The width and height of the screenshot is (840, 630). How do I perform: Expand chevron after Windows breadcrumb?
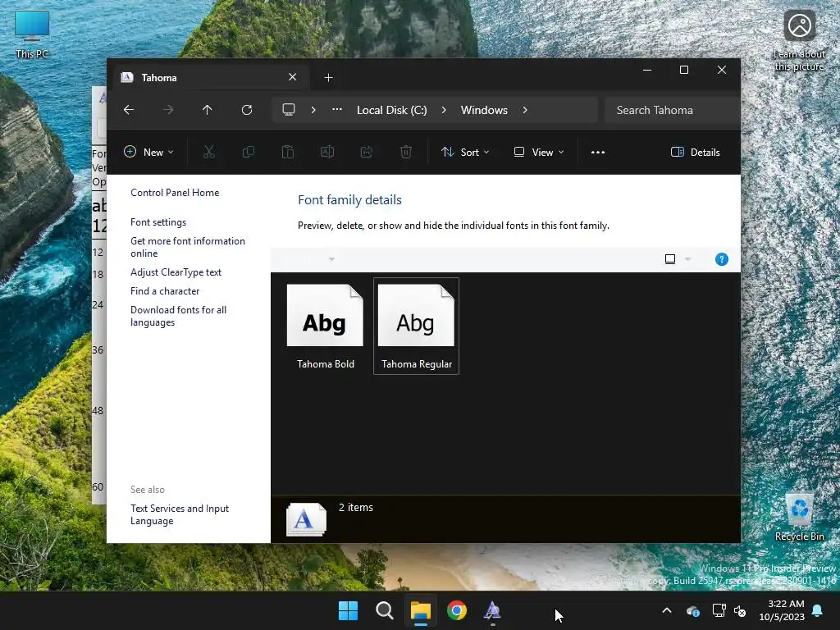[525, 110]
